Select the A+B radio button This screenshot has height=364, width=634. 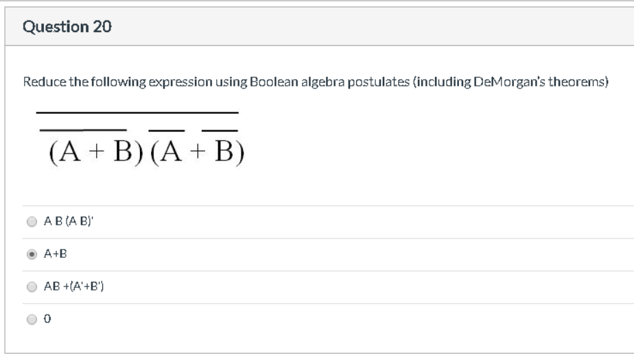32,254
